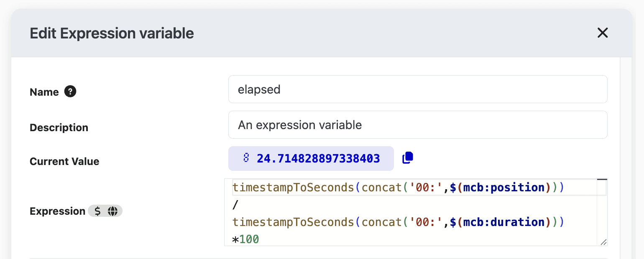This screenshot has width=644, height=259.
Task: Click the current value 24.714828897338403
Action: pos(318,159)
